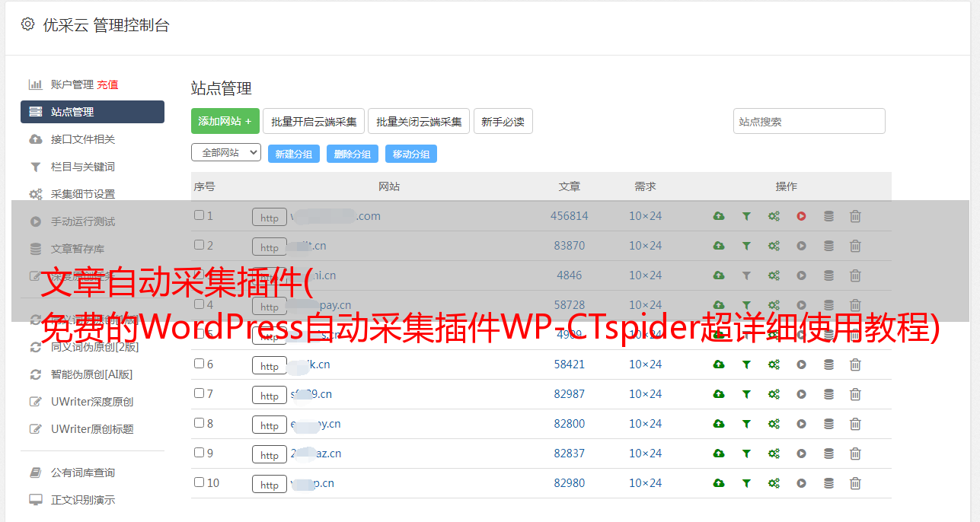Run row 2 with its play icon

801,246
